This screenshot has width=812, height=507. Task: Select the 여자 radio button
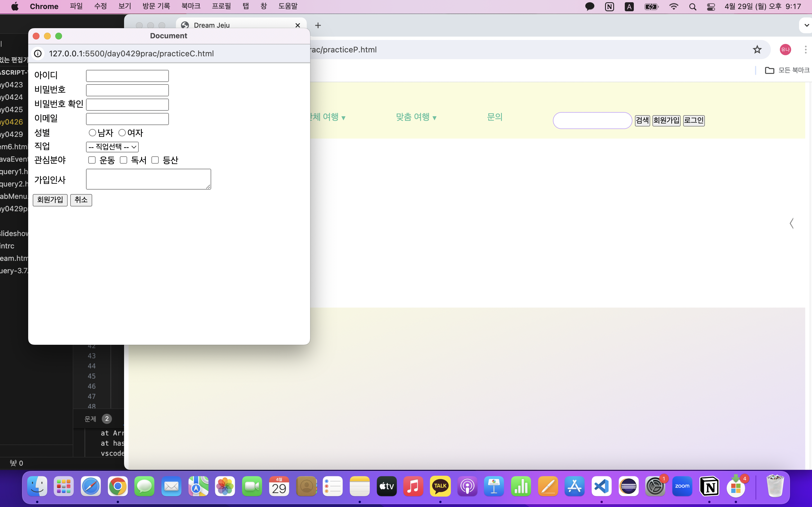tap(122, 133)
